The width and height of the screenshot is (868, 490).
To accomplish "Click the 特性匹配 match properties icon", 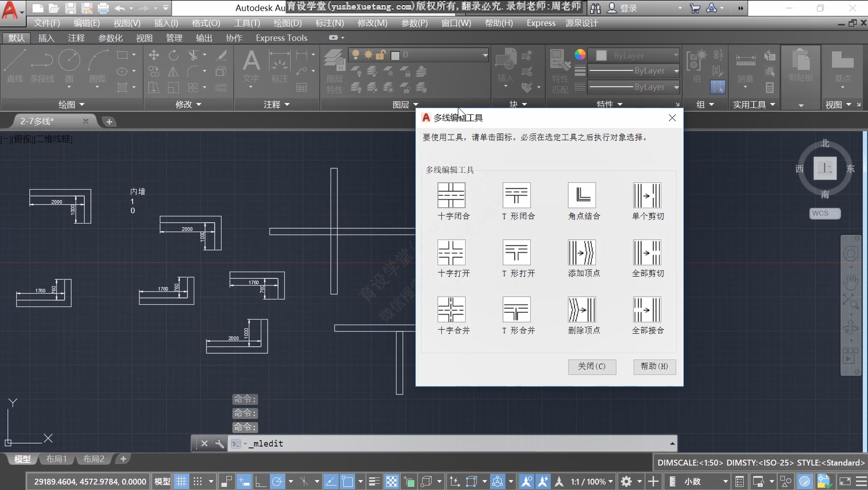I will point(560,71).
